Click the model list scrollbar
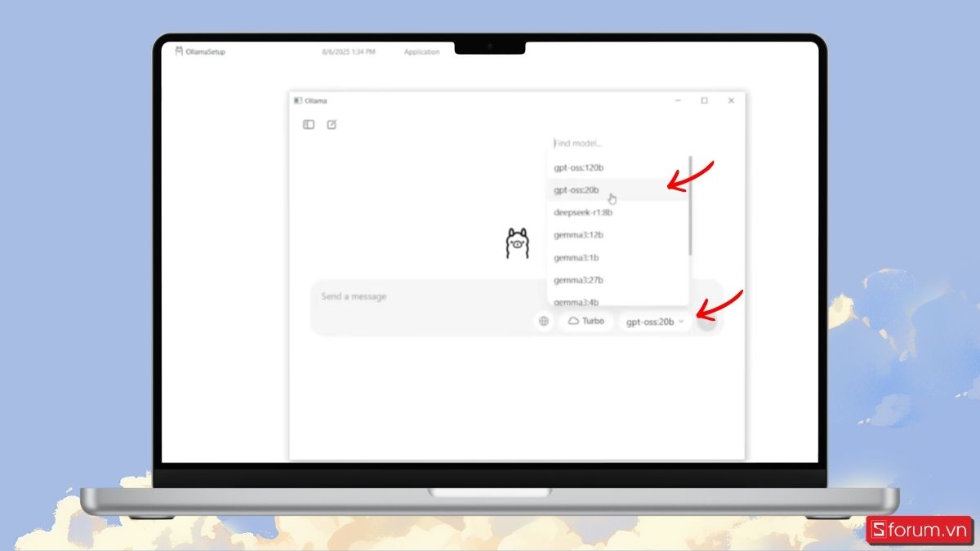Image resolution: width=980 pixels, height=551 pixels. pos(691,204)
